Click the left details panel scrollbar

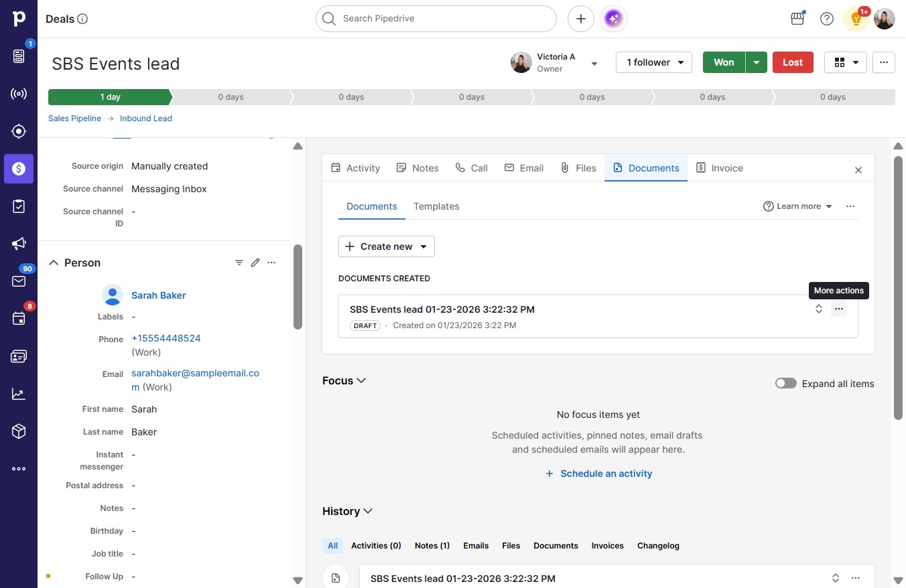(x=298, y=287)
